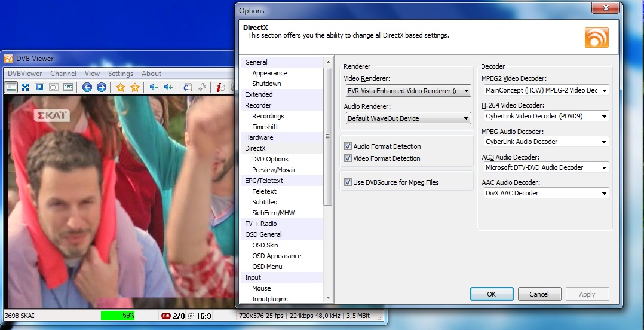644x330 pixels.
Task: Click the orange DVBViewer logo in Options
Action: 597,38
